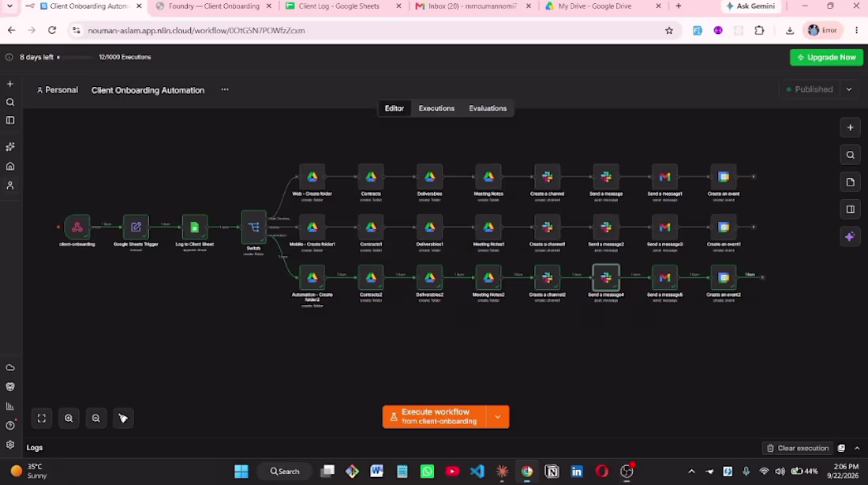Select the Log to Client Sheet node
Screen dimensions: 868x485
[194, 227]
